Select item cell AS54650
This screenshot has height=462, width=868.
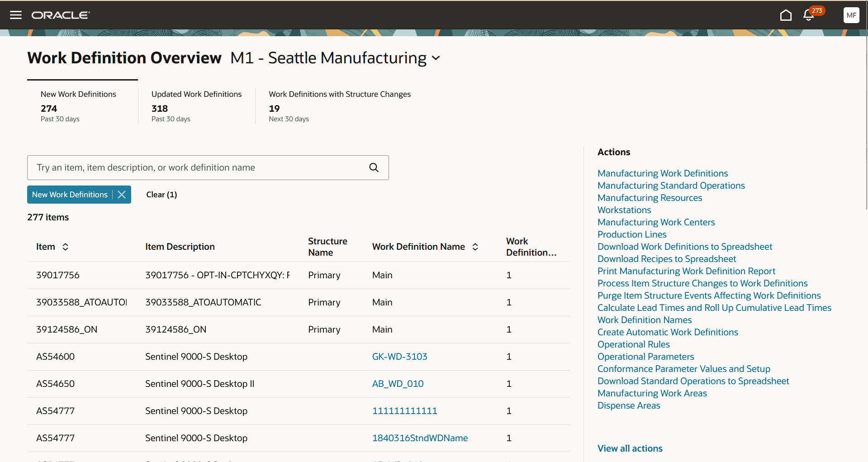(55, 384)
